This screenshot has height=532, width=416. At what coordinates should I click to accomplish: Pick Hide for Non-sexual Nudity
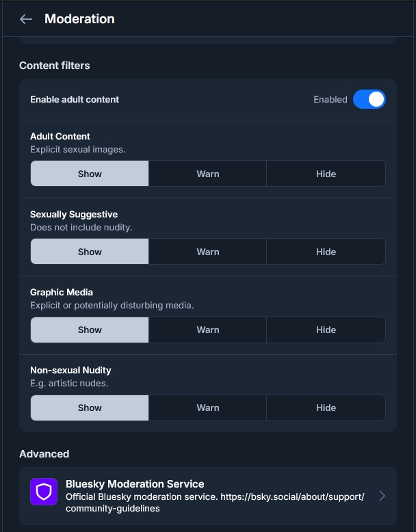tap(326, 408)
